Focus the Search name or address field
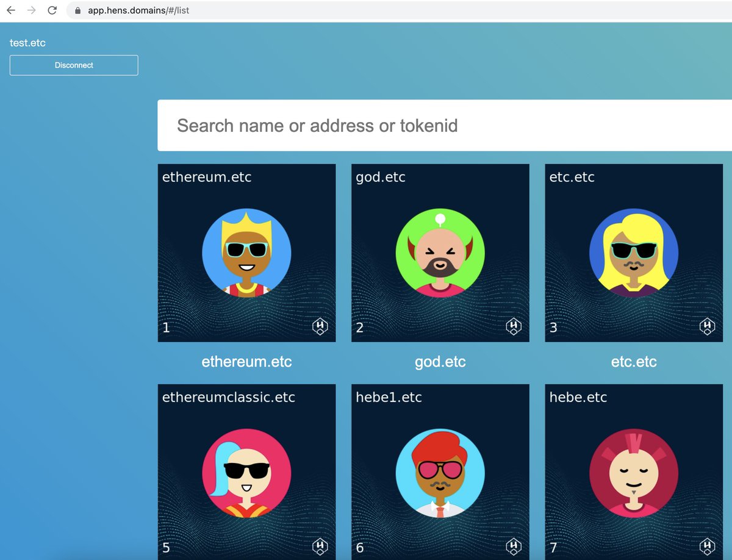Image resolution: width=732 pixels, height=560 pixels. point(445,126)
